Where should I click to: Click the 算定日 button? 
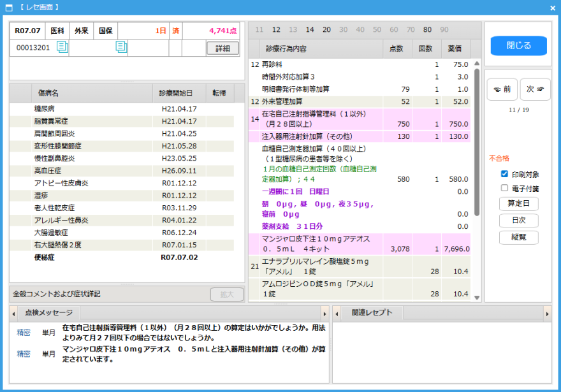(518, 204)
